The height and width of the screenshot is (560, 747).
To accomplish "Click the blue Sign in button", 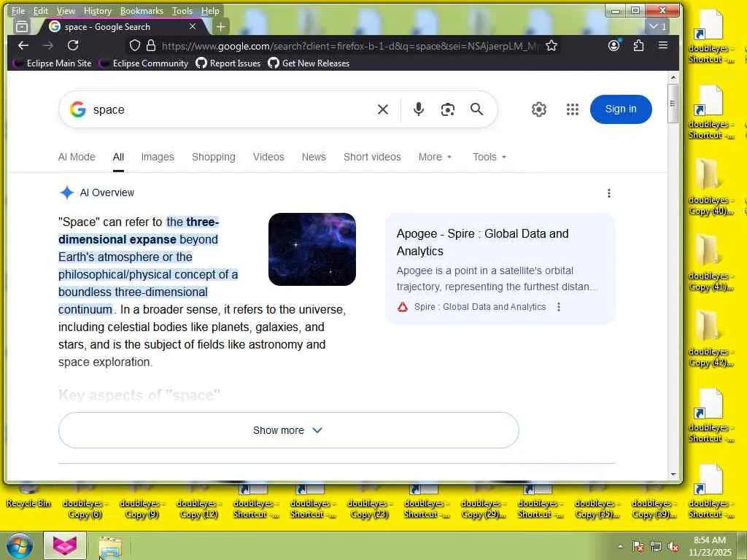I will 621,109.
